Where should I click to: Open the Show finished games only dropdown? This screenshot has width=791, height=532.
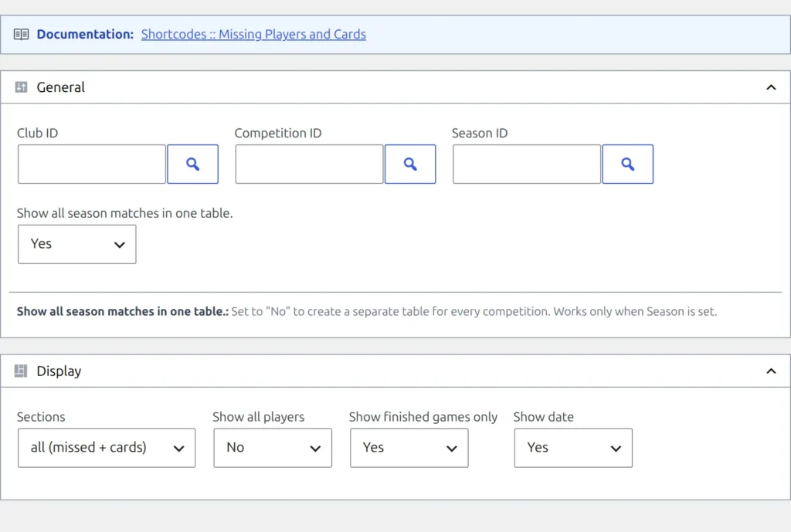[x=409, y=448]
